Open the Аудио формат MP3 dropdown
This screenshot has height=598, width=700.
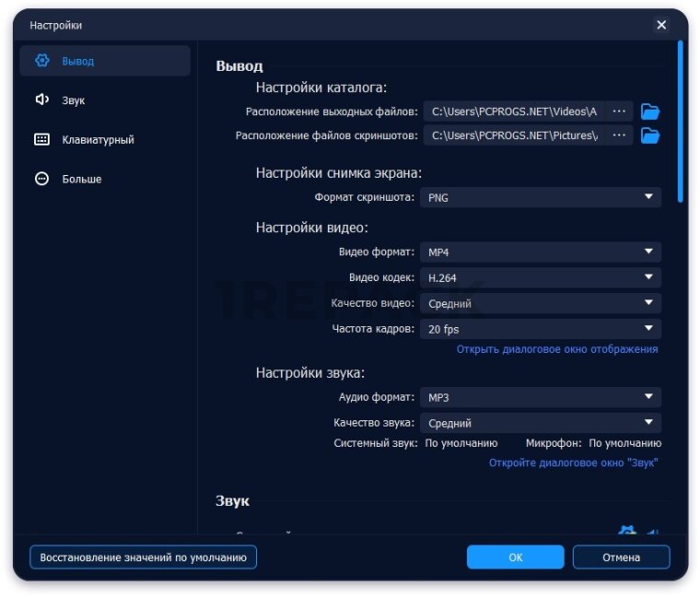pos(541,397)
